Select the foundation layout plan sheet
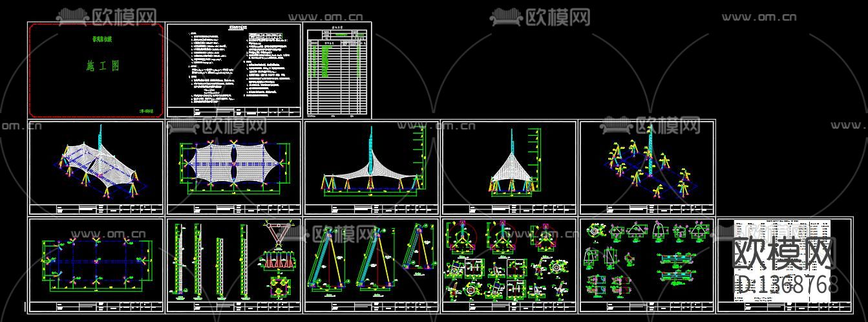The image size is (868, 322). point(96,266)
